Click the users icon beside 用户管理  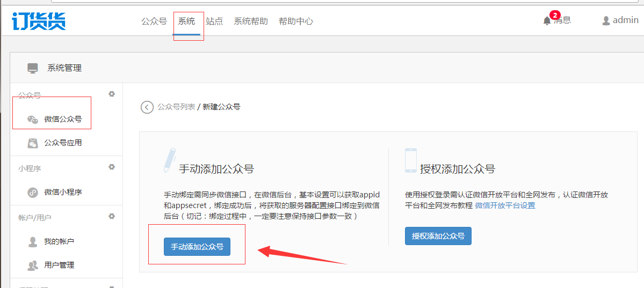[x=33, y=265]
